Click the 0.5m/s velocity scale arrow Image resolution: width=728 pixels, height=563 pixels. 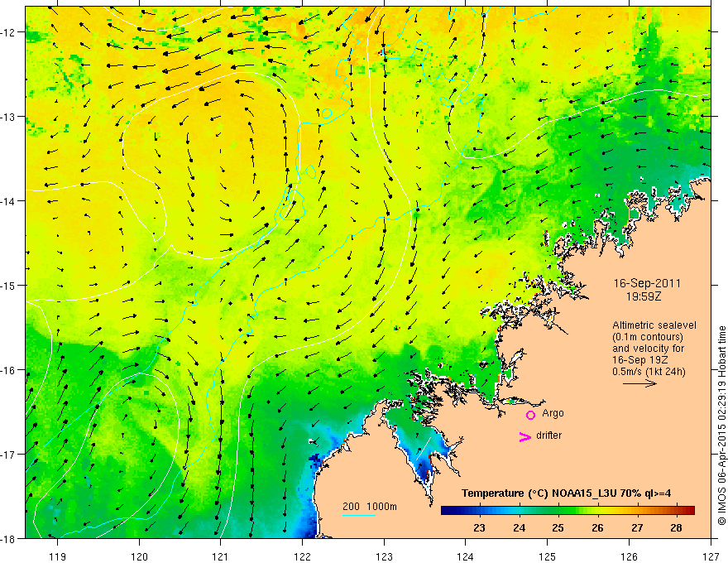click(639, 383)
